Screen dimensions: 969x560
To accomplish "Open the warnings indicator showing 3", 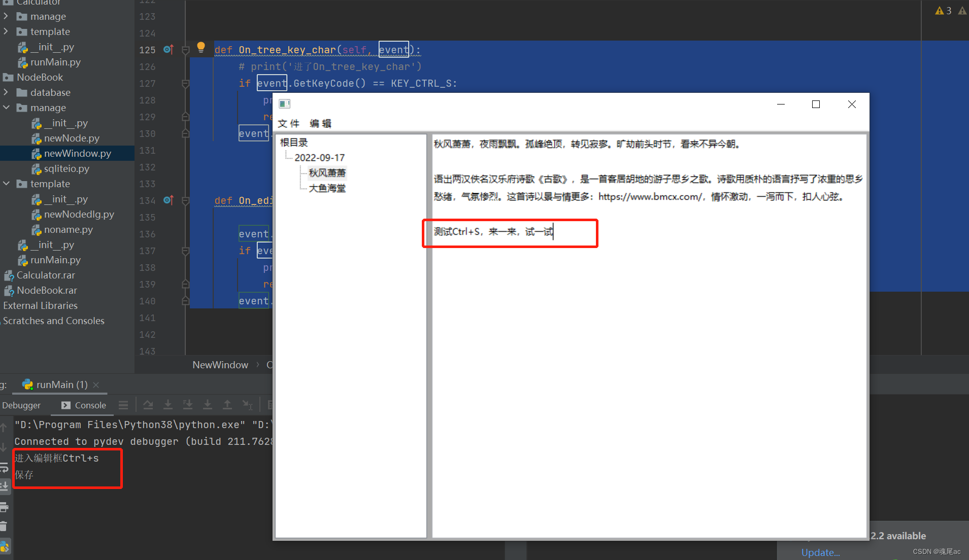I will tap(944, 11).
